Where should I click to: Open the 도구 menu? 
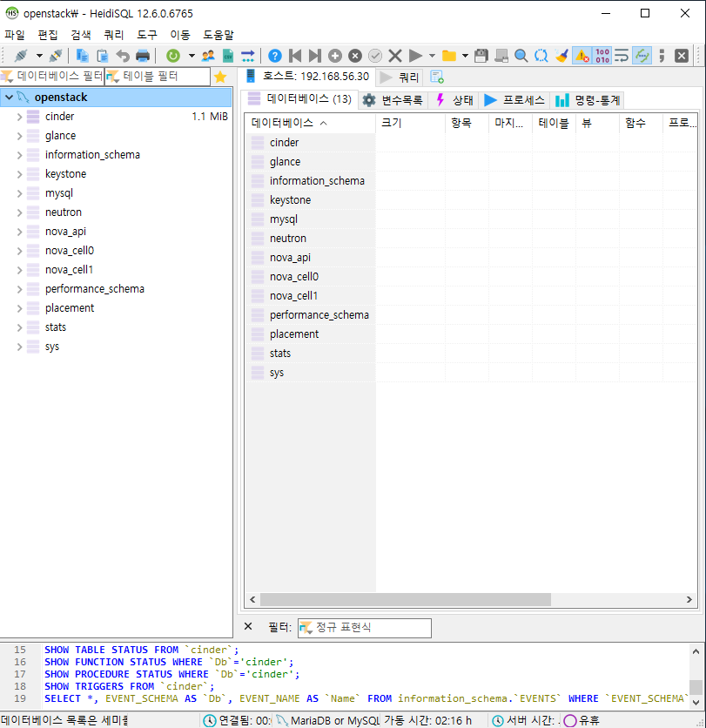tap(146, 35)
